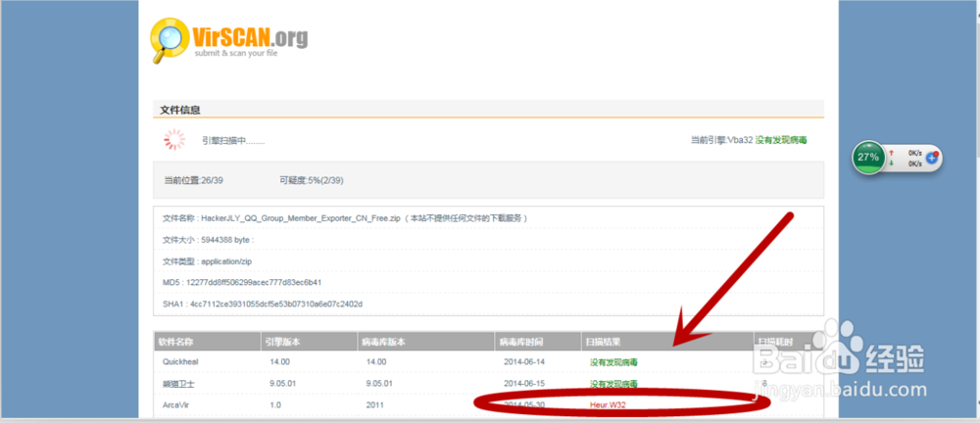Click the 引擎版本 column header
Image resolution: width=980 pixels, height=423 pixels.
282,343
